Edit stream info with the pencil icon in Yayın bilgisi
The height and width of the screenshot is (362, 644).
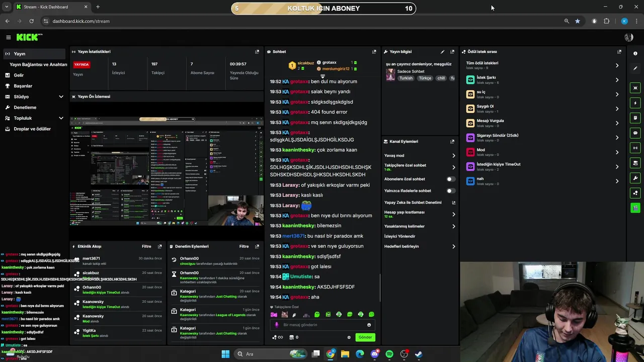442,52
